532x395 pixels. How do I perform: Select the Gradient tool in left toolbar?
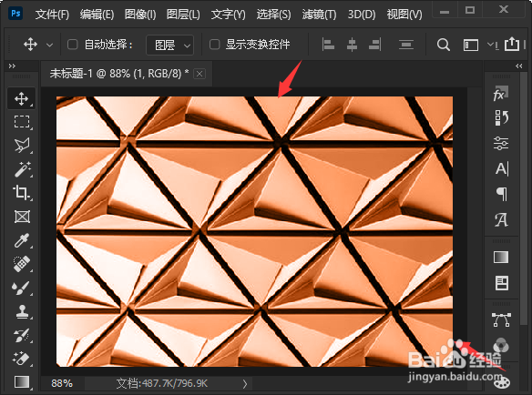click(21, 381)
